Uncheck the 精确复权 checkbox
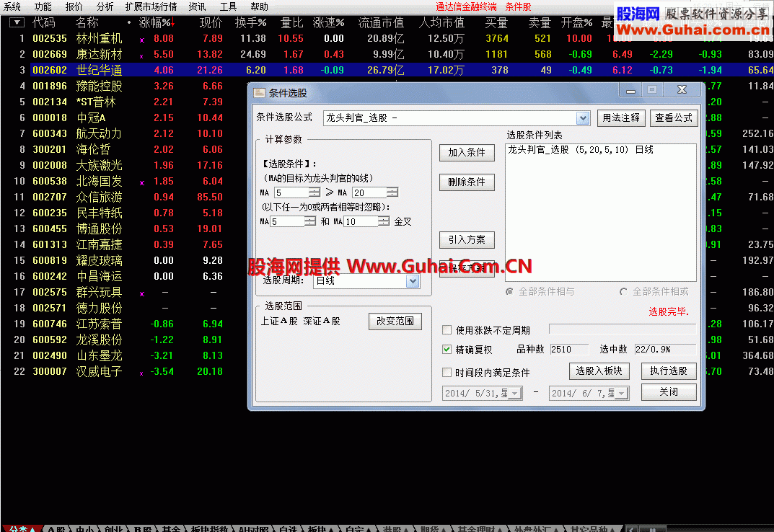This screenshot has width=774, height=532. 447,350
